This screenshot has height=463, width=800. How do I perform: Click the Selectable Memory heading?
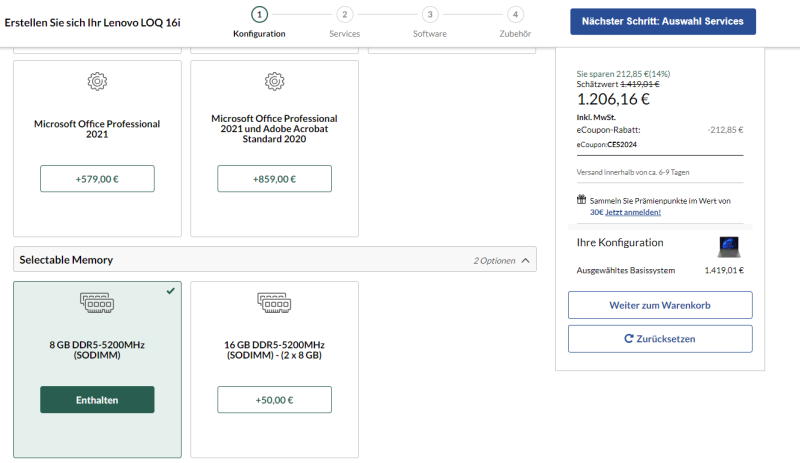click(x=66, y=260)
